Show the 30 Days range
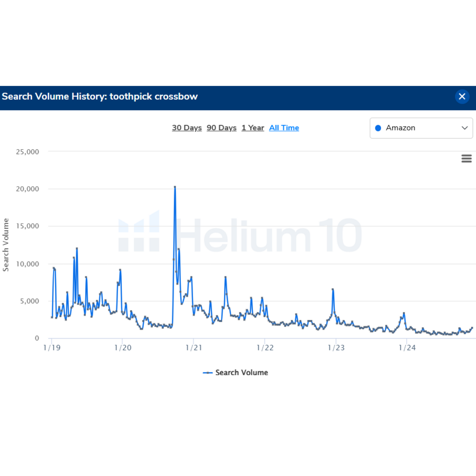The height and width of the screenshot is (476, 476). (187, 128)
